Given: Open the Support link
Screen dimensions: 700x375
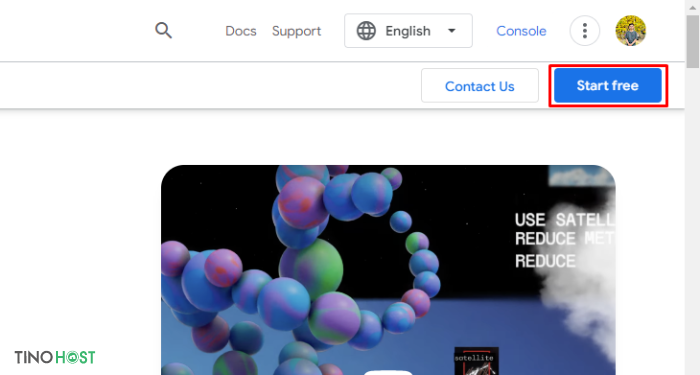Looking at the screenshot, I should click(296, 31).
